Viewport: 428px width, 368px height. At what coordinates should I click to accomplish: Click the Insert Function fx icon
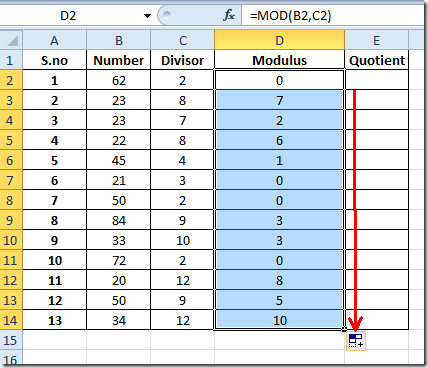point(229,15)
